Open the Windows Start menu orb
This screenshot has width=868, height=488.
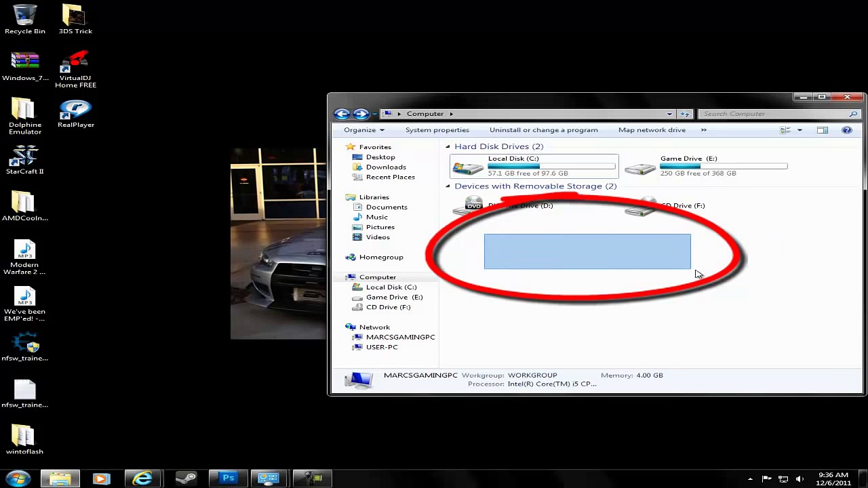[18, 479]
